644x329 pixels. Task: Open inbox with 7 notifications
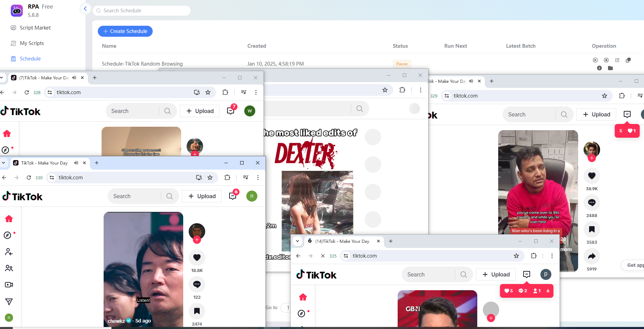coord(231,111)
